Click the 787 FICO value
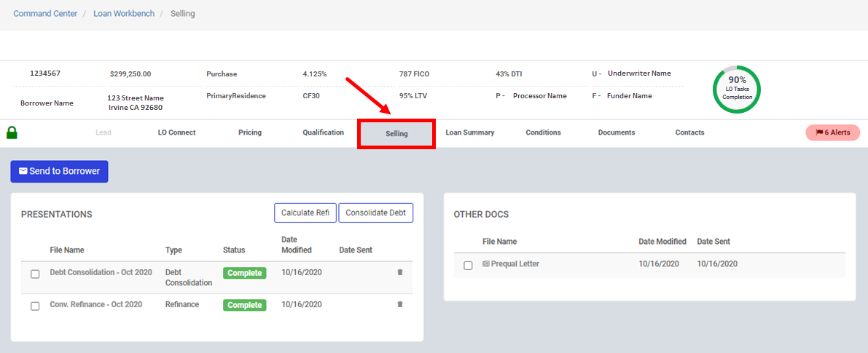 pyautogui.click(x=414, y=74)
